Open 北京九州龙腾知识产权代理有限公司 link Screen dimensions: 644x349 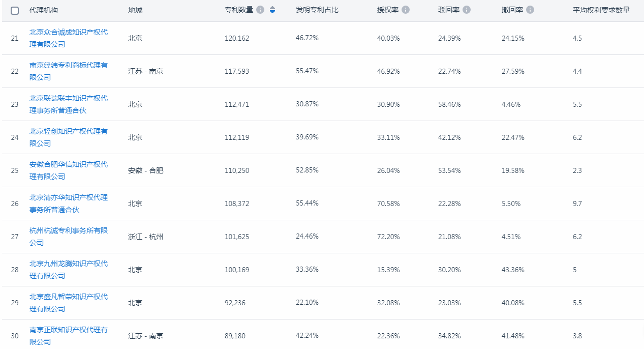69,270
